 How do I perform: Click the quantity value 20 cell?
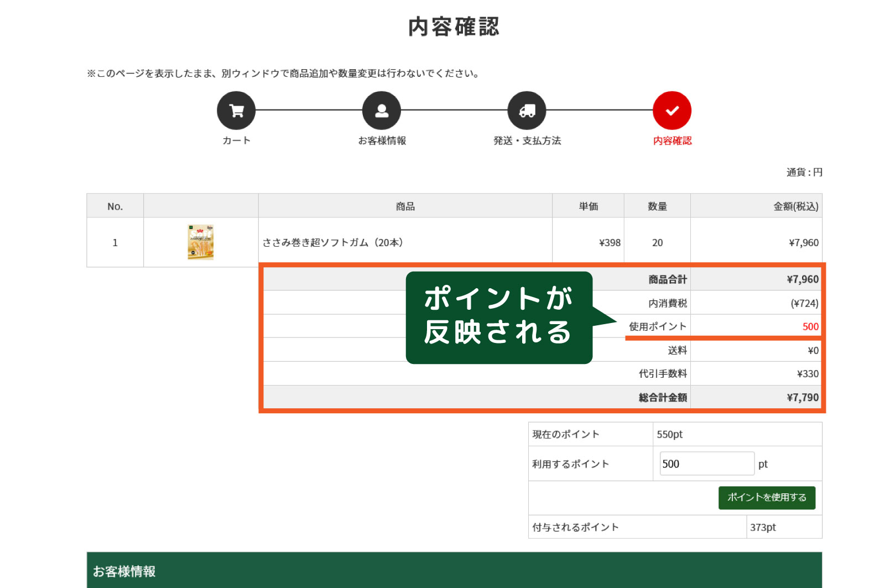657,242
